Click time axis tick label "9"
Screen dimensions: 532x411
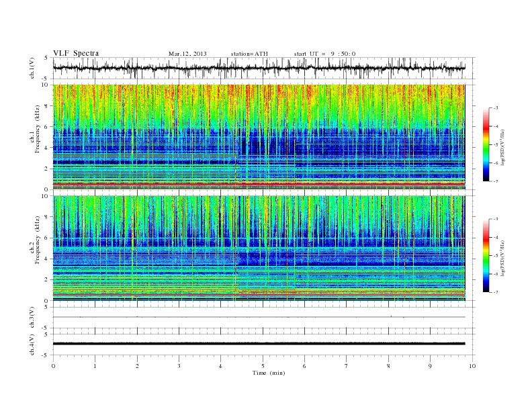[430, 366]
